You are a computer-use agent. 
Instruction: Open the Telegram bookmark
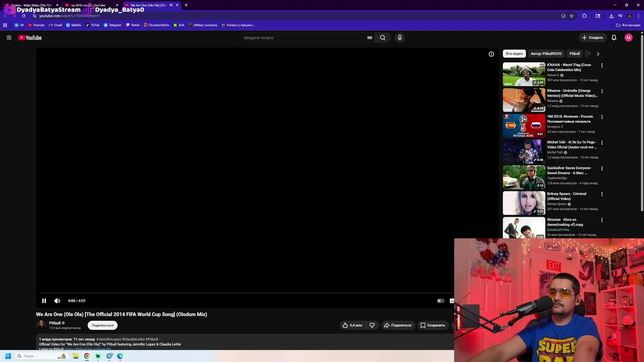tap(112, 25)
